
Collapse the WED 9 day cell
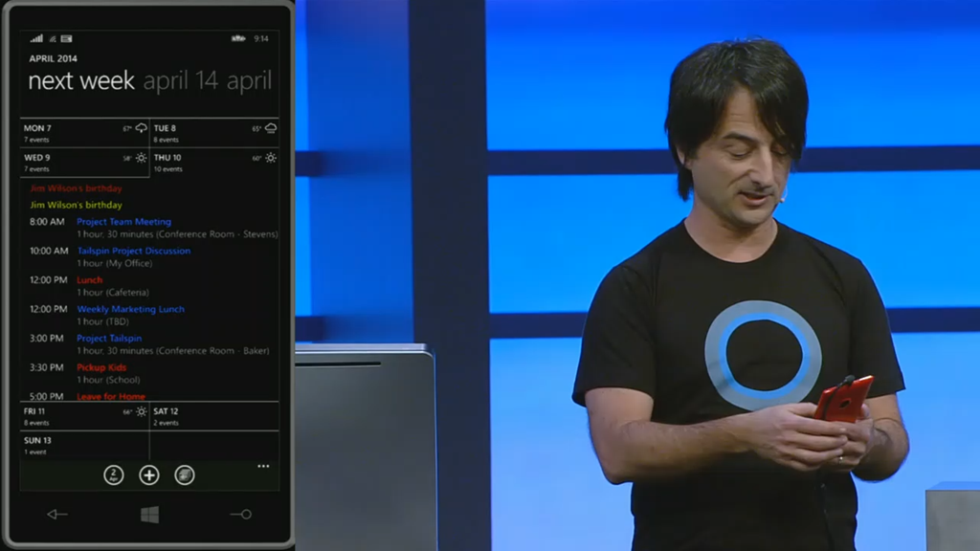pos(84,163)
